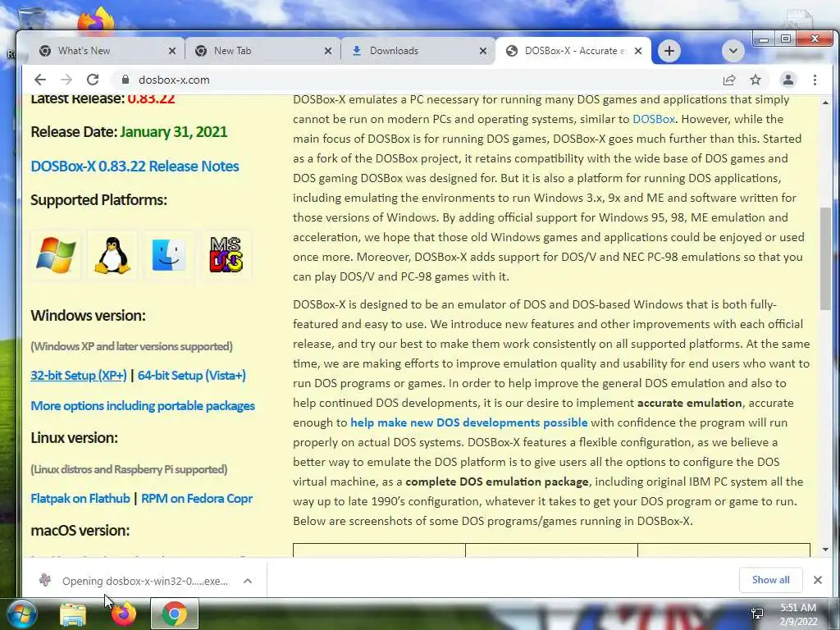
Task: Bookmark this page with the star
Action: tap(756, 80)
